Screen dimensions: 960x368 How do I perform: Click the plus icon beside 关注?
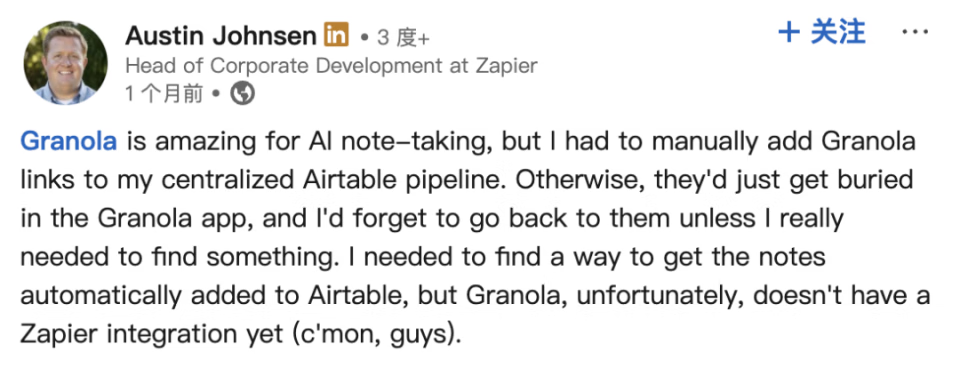pyautogui.click(x=789, y=32)
